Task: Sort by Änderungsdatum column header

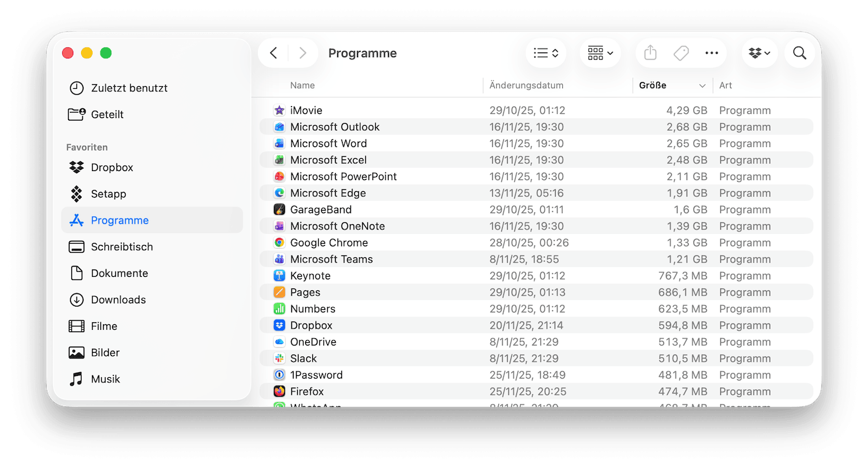Action: coord(526,86)
